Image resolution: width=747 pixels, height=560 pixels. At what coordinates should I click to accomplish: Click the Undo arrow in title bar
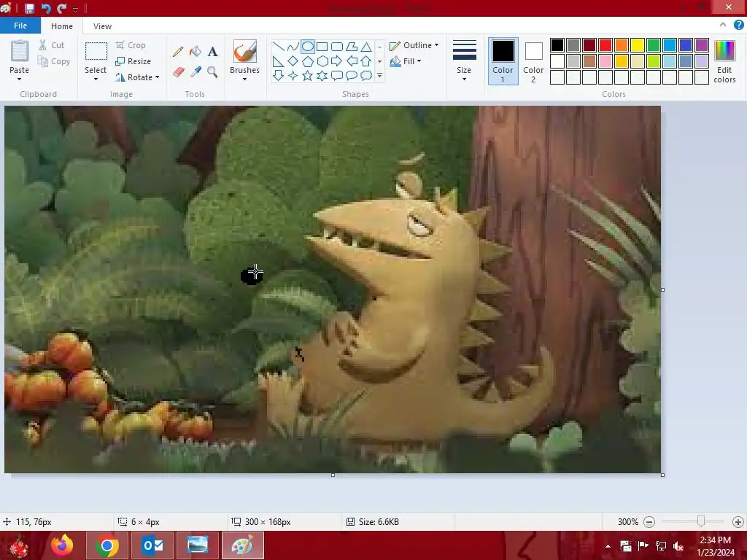coord(46,8)
